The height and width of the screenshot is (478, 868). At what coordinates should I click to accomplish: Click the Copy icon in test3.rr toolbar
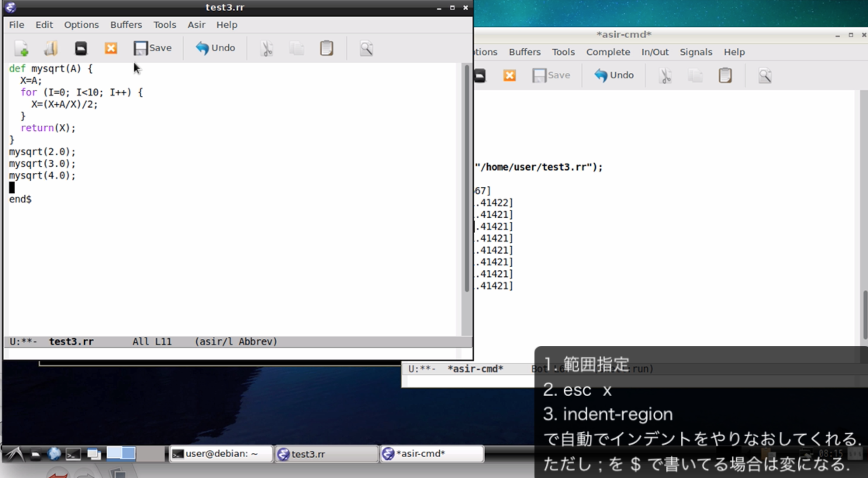297,48
